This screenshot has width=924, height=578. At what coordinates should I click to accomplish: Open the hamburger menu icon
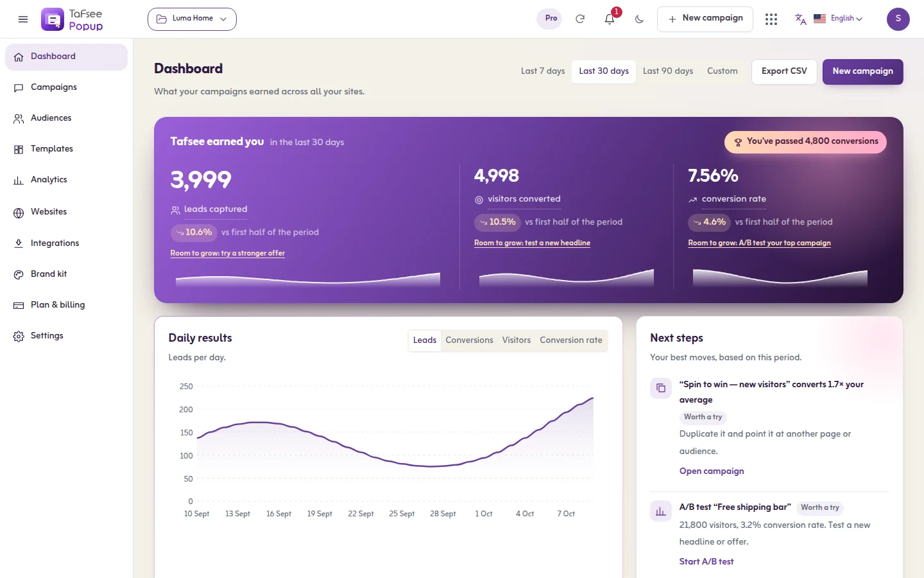point(23,19)
